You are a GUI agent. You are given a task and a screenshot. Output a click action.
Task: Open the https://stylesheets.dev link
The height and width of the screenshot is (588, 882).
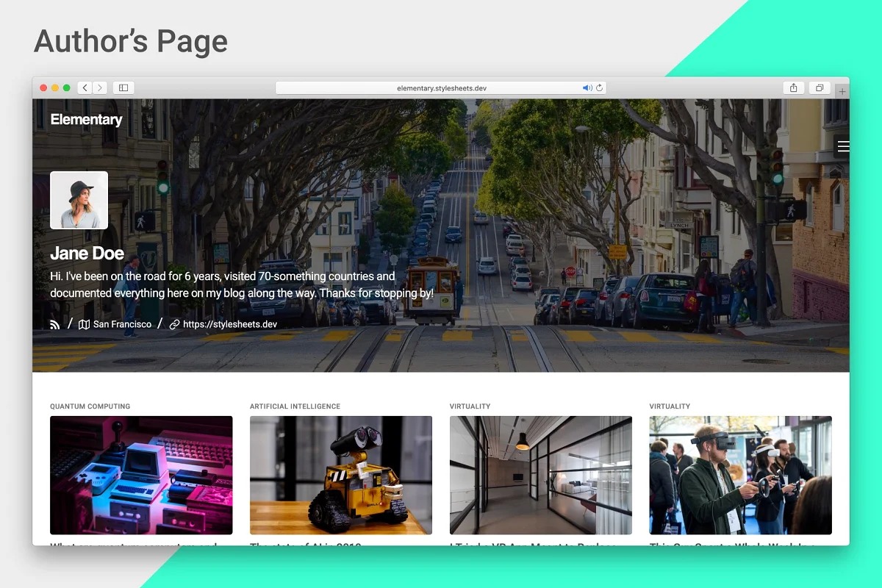[x=229, y=324]
